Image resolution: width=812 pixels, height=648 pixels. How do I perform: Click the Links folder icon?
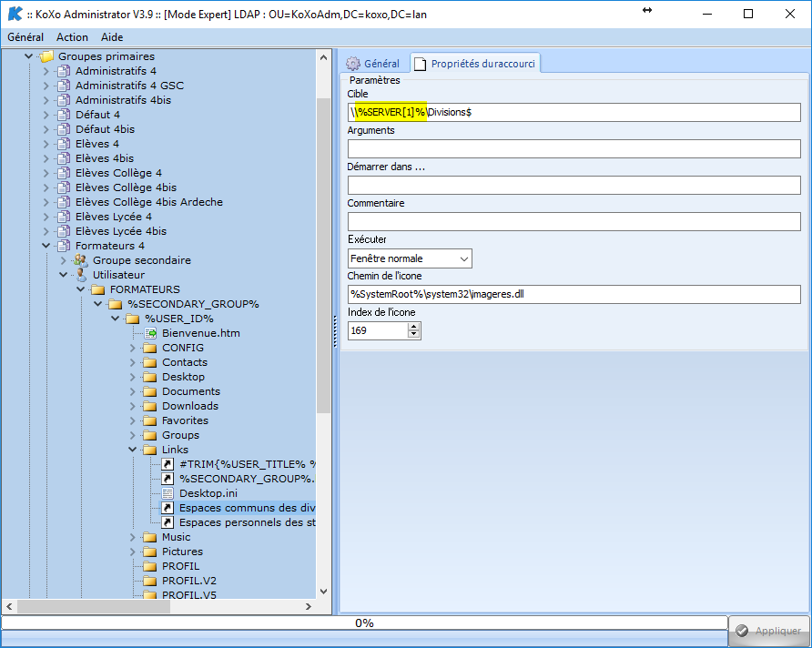pyautogui.click(x=149, y=450)
